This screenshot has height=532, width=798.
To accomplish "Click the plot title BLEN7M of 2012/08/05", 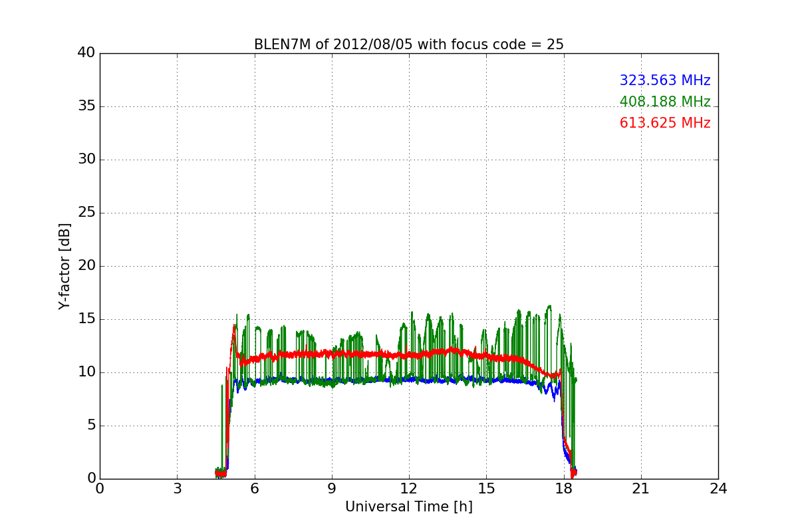I will click(x=409, y=45).
